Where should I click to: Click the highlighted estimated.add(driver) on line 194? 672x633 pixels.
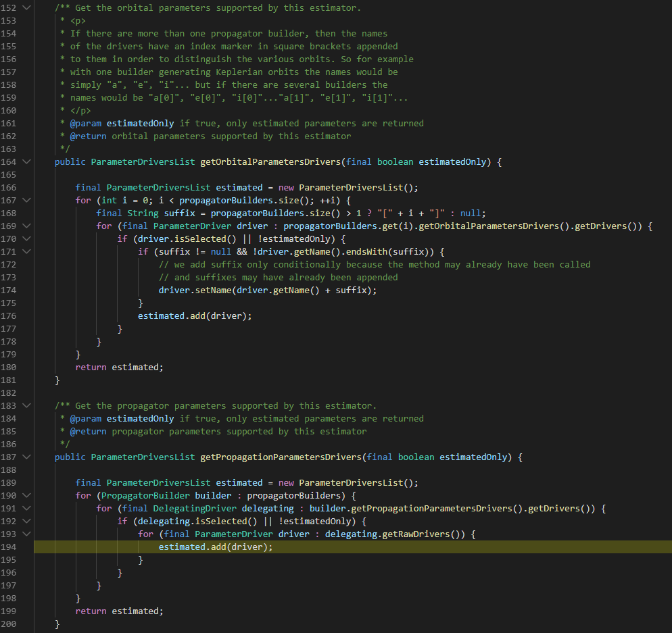pos(216,547)
